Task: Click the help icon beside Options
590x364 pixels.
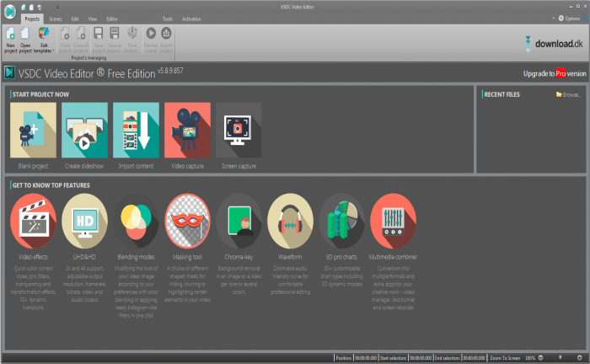Action: click(585, 18)
